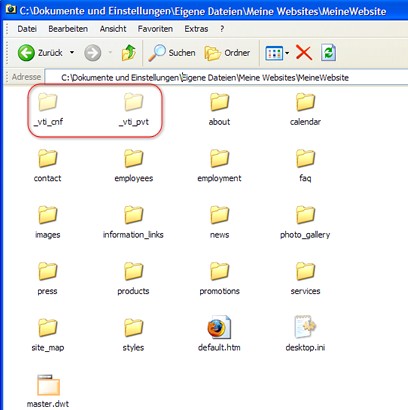Click the grey forward arrow button
408x410 pixels.
click(x=92, y=53)
